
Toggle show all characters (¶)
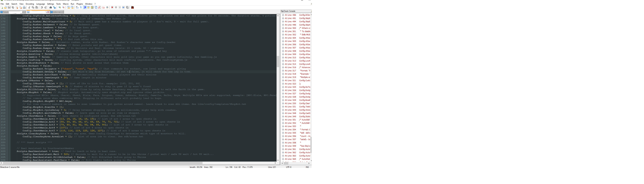[x=81, y=8]
